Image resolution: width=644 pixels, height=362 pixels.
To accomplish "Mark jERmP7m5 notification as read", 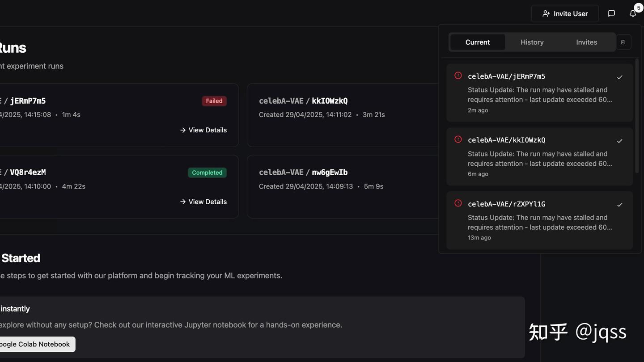I will pyautogui.click(x=619, y=77).
